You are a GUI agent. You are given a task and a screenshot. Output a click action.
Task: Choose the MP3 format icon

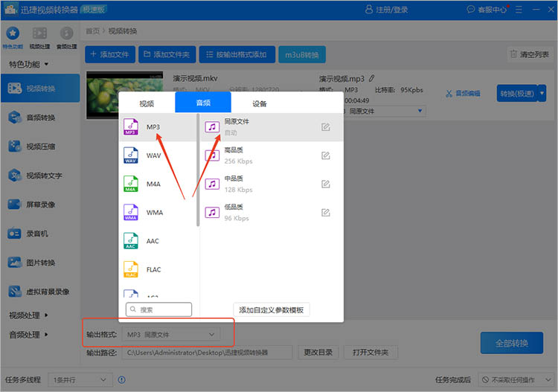pyautogui.click(x=131, y=127)
